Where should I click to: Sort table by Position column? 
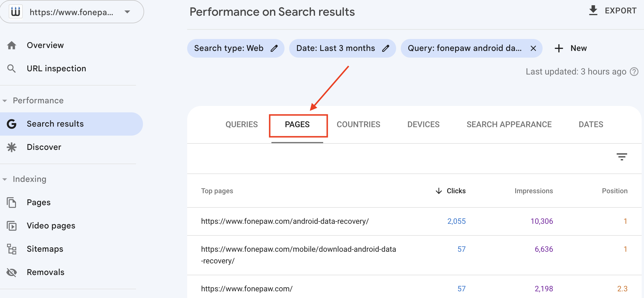click(615, 191)
